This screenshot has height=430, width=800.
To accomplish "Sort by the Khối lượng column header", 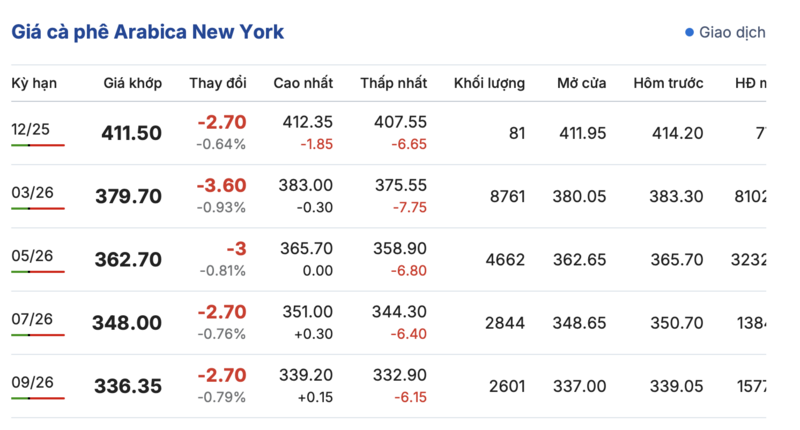I will point(489,83).
